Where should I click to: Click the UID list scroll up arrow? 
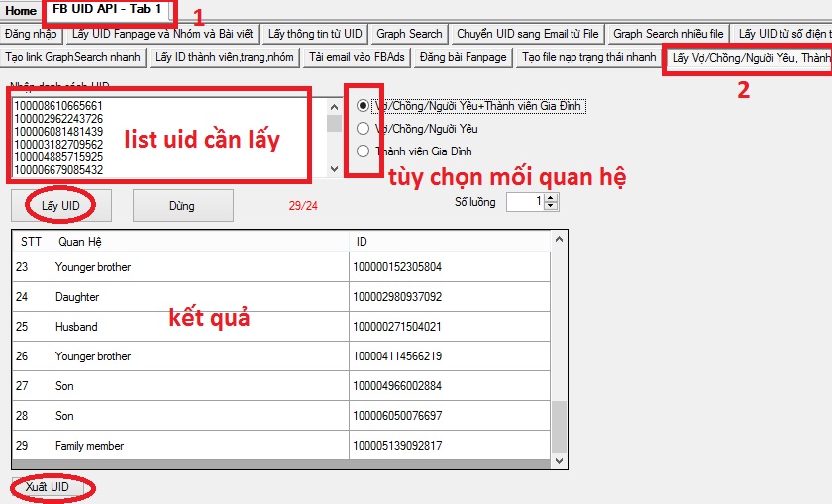coord(335,107)
